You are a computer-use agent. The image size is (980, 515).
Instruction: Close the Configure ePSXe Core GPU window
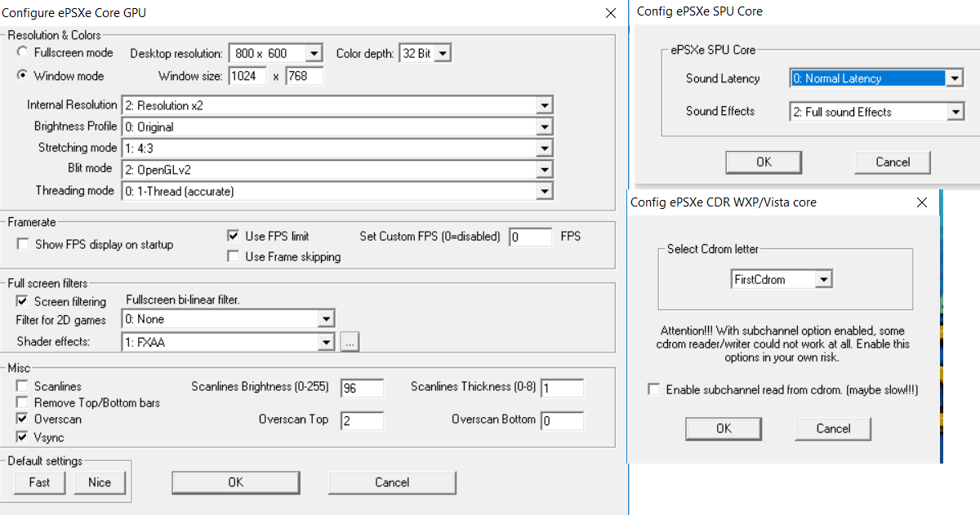(x=610, y=13)
